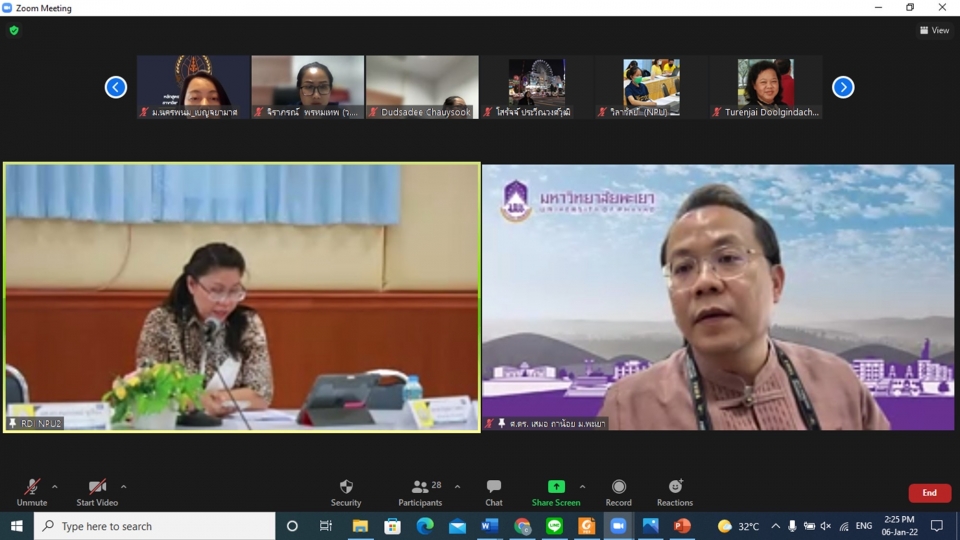This screenshot has height=540, width=960.
Task: Open Microsoft Edge from taskbar
Action: tap(425, 526)
